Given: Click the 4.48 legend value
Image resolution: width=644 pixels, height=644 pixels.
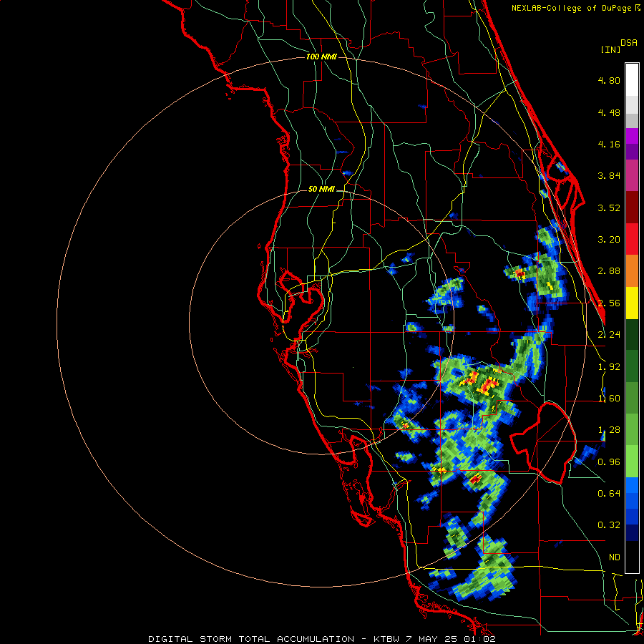Looking at the screenshot, I should pos(609,112).
